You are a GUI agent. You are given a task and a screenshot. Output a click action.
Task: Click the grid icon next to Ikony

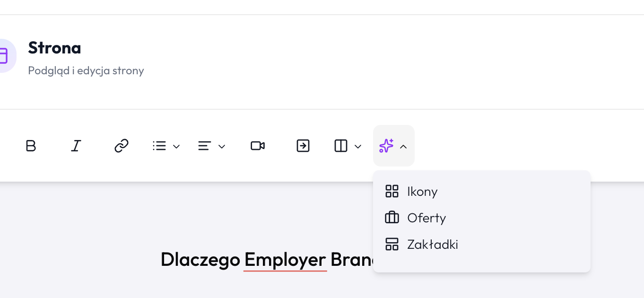(x=392, y=192)
